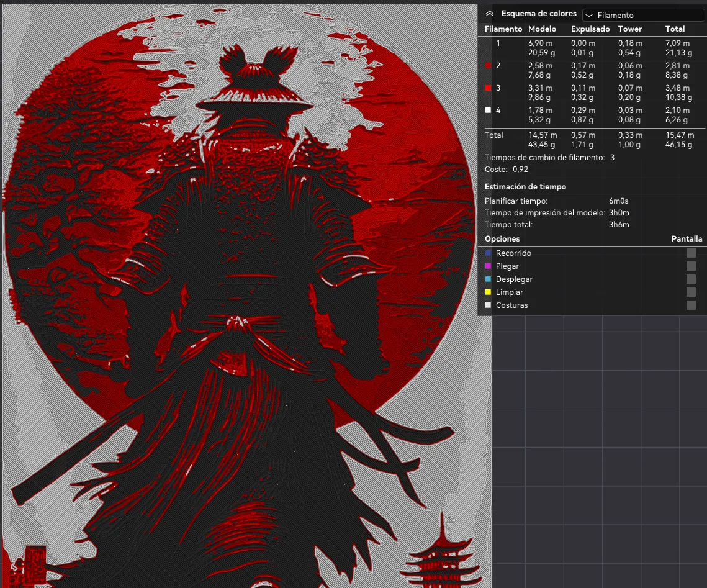Select the Costuras option label

click(x=511, y=305)
